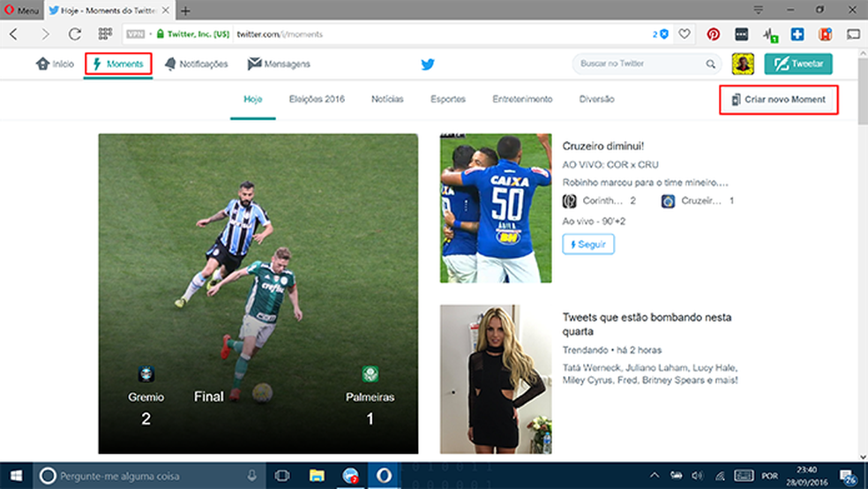Open the Windows Start button

tap(16, 476)
